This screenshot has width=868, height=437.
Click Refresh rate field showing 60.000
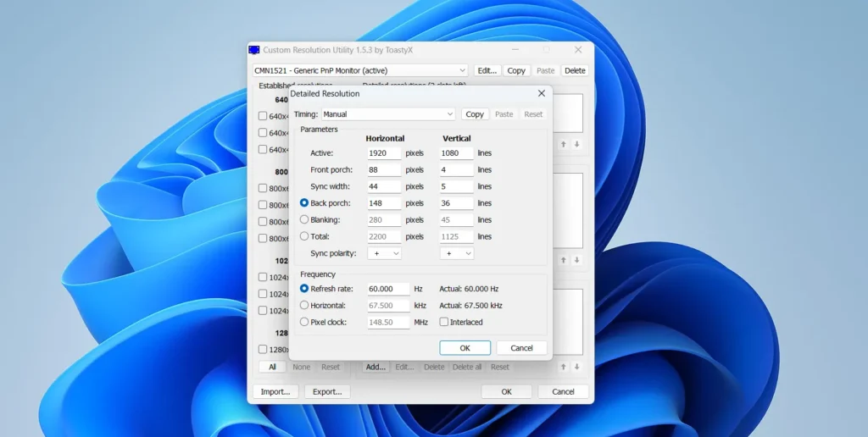(x=388, y=289)
